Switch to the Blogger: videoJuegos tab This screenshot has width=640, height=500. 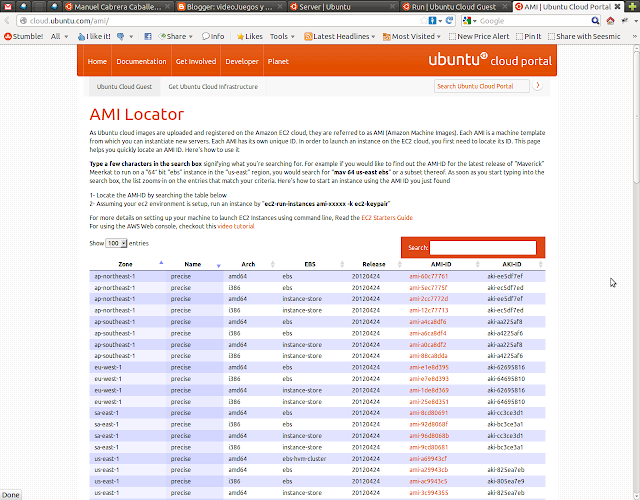[230, 7]
